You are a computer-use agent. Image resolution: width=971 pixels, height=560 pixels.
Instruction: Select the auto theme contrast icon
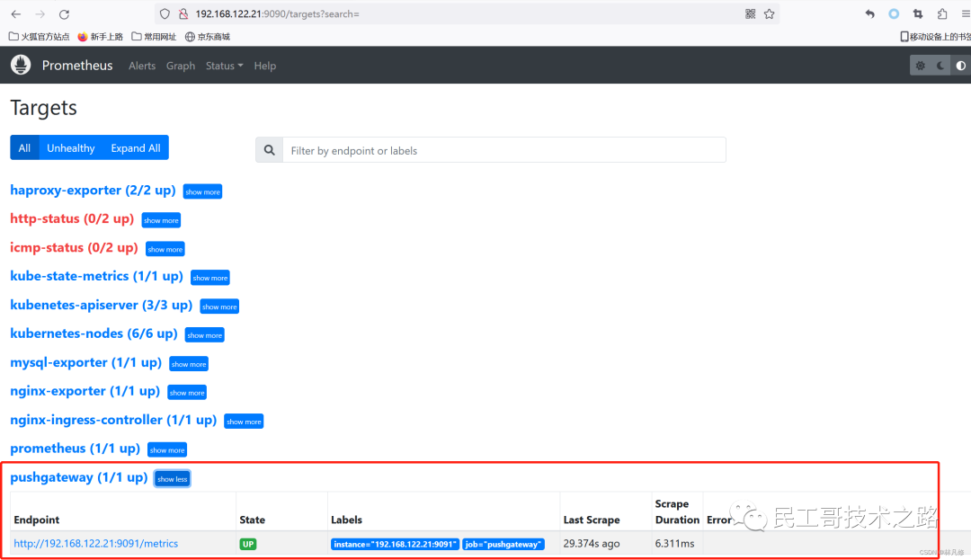(x=960, y=65)
